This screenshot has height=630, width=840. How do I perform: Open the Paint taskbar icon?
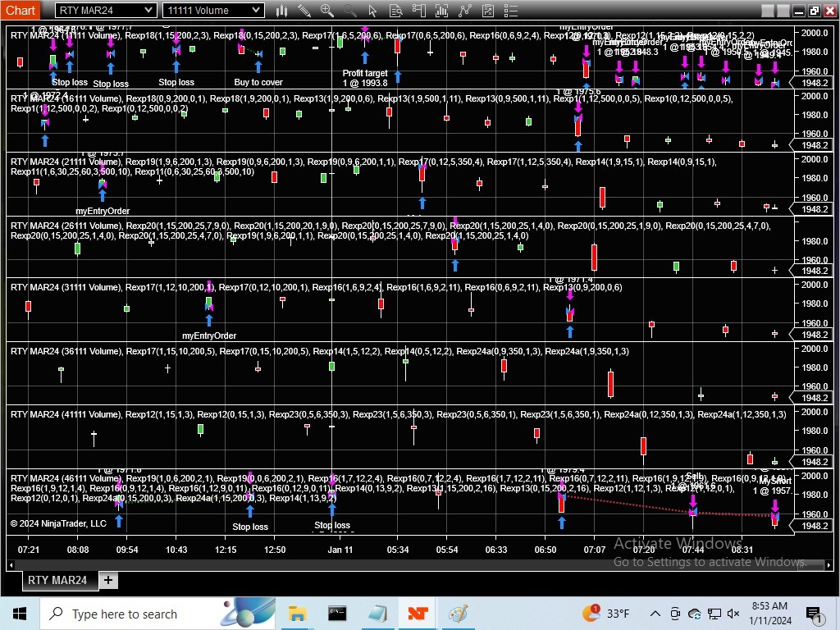point(458,614)
